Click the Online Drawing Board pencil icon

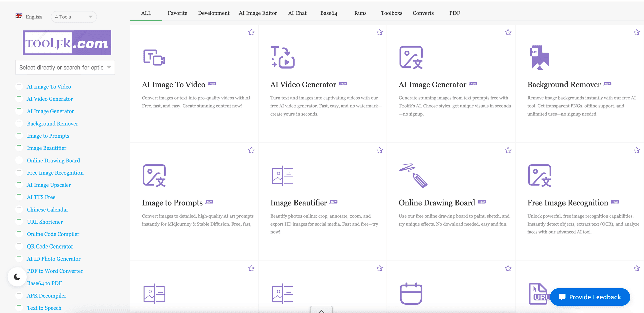[413, 175]
